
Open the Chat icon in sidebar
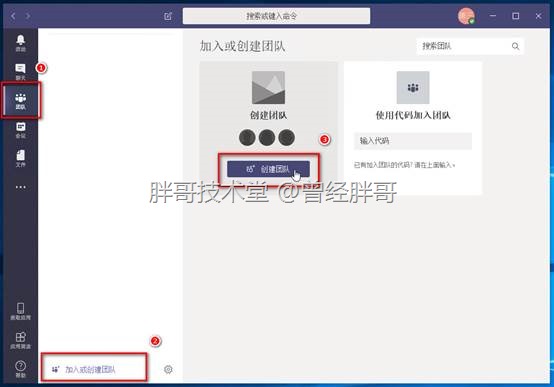[20, 72]
